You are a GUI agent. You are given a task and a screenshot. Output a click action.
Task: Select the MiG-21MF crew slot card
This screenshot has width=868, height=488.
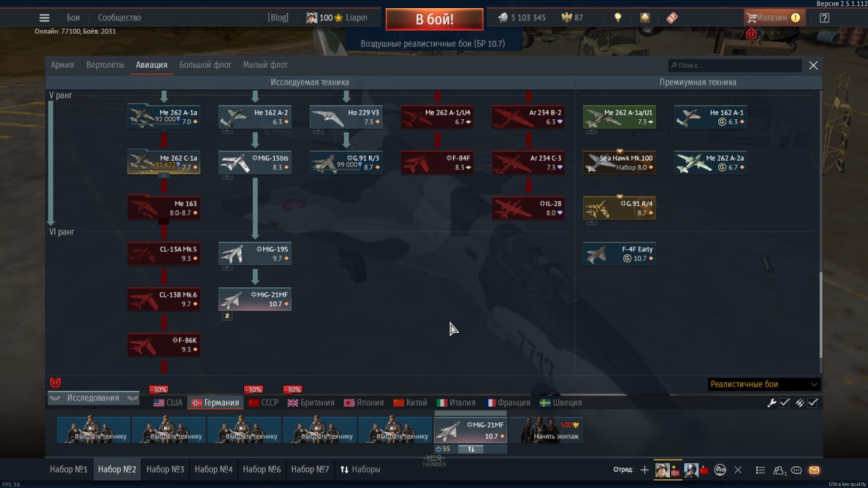471,430
